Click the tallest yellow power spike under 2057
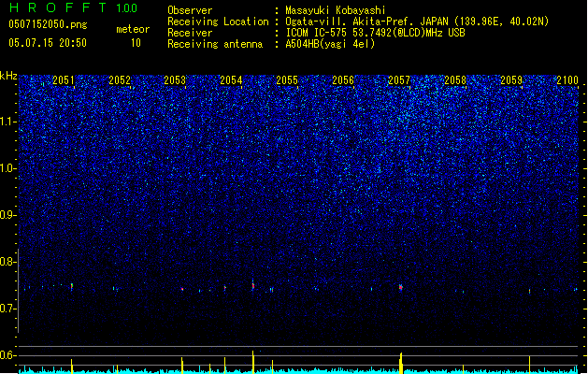Viewport: 588px width, 374px height. coord(401,363)
